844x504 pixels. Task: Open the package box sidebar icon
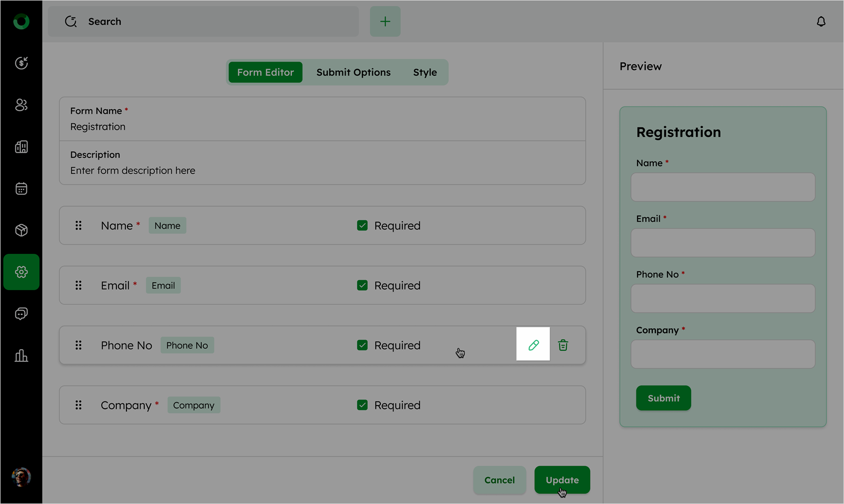21,230
